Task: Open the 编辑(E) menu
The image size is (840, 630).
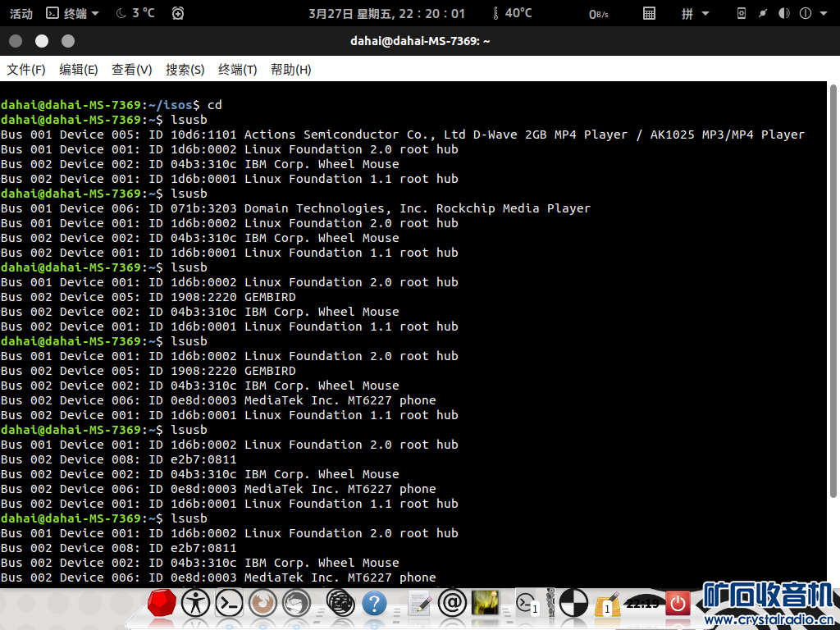Action: click(x=78, y=70)
